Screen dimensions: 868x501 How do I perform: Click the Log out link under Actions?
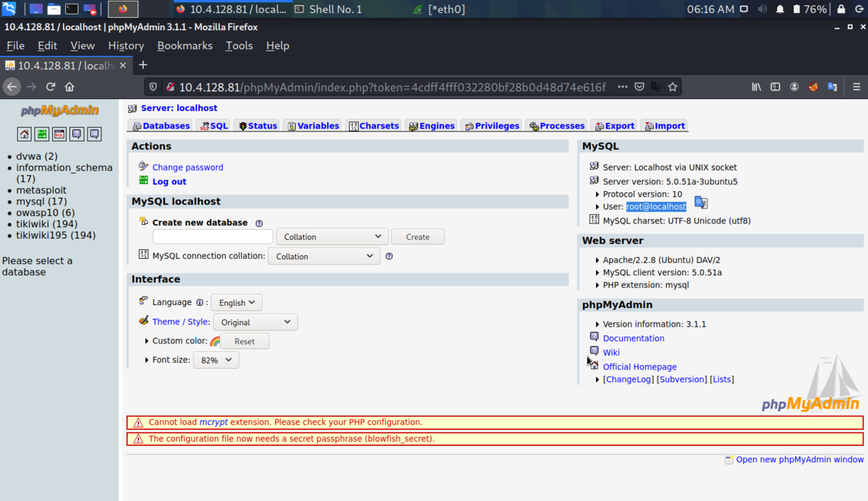[169, 181]
